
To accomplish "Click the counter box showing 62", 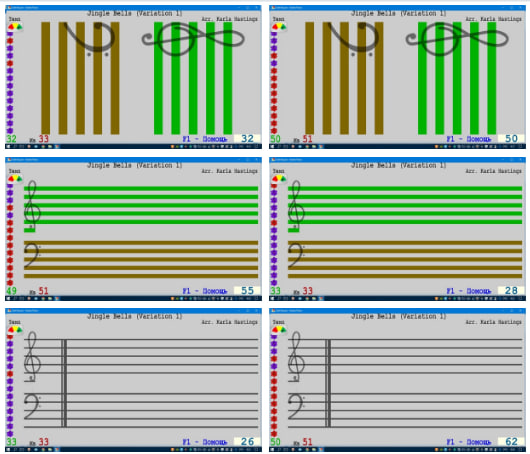I will tap(511, 441).
